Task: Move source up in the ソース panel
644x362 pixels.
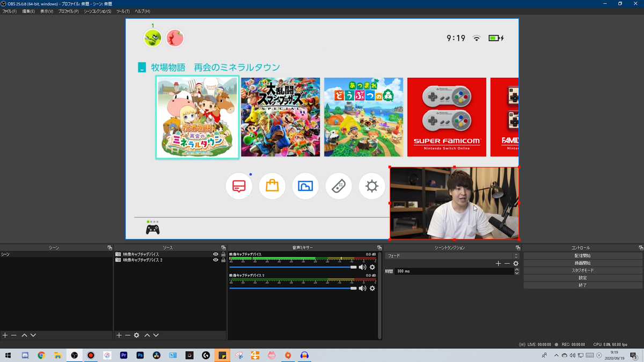Action: tap(147, 335)
